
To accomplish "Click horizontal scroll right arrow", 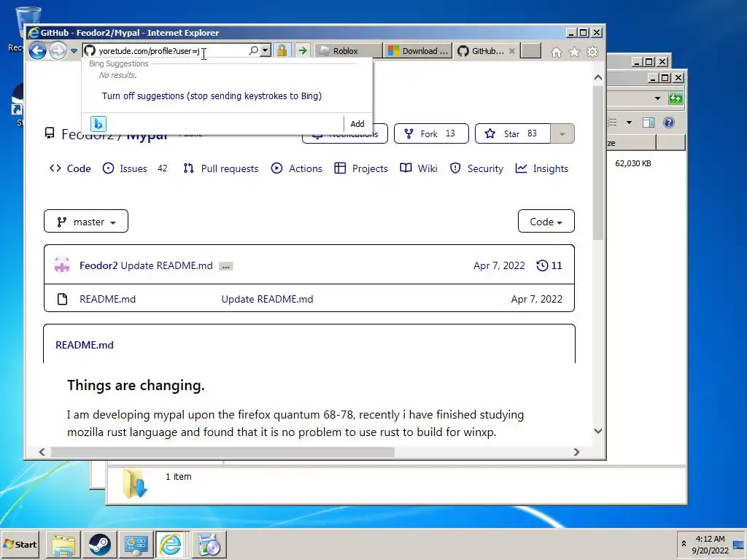I will point(576,452).
